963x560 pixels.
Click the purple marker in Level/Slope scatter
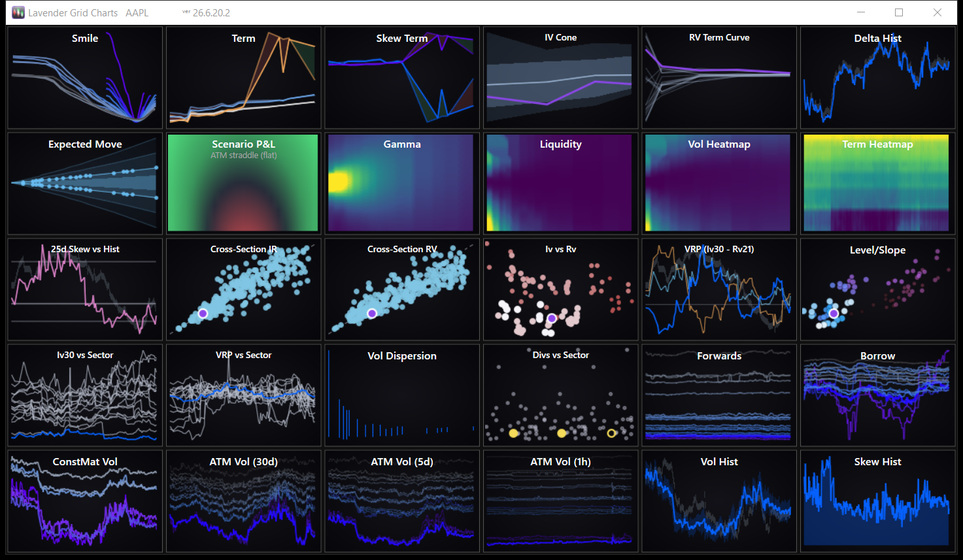pos(834,314)
